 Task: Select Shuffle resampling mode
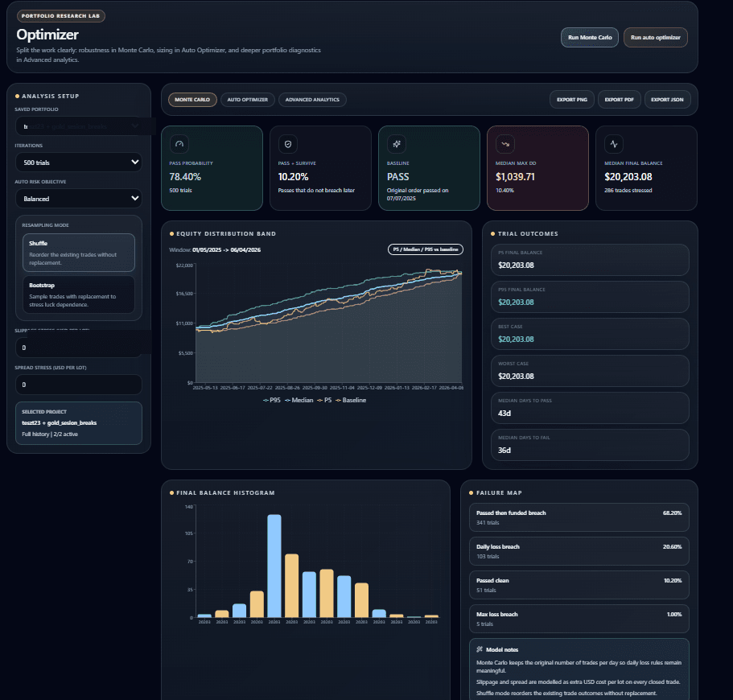coord(79,252)
